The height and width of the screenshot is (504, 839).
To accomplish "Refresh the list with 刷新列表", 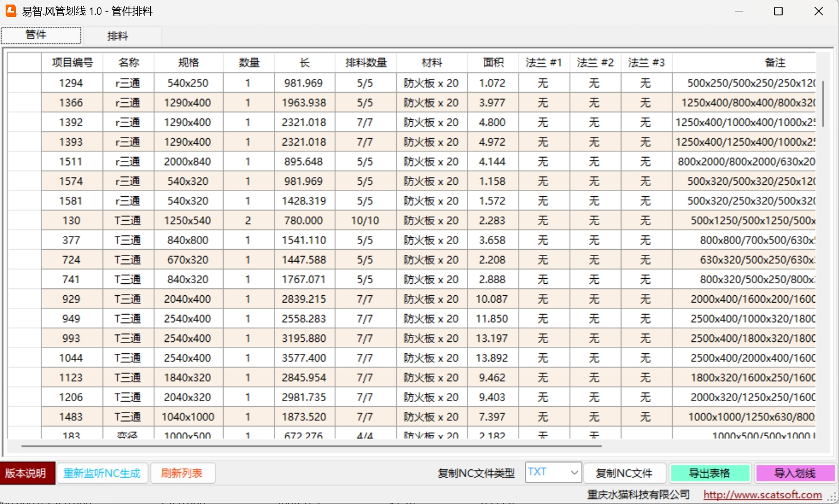I will pos(182,473).
